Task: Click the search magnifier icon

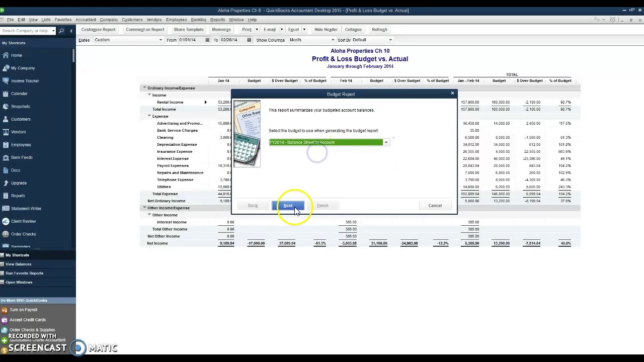Action: coord(61,31)
